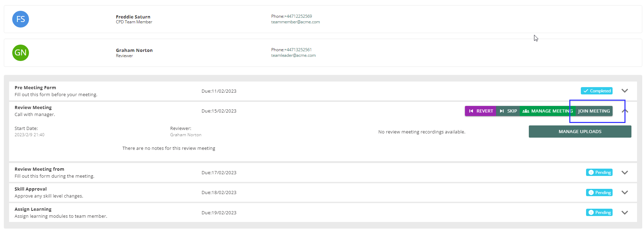Skip the Review Meeting step

click(x=508, y=111)
